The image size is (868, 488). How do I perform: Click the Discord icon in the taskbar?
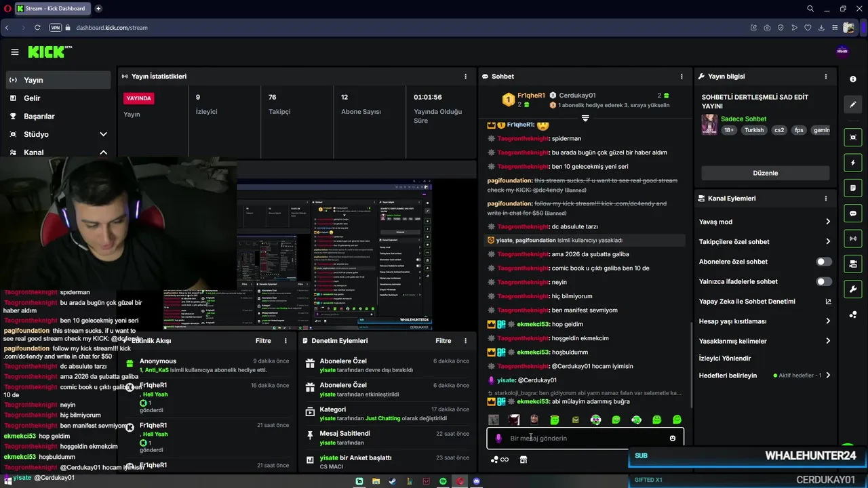477,481
